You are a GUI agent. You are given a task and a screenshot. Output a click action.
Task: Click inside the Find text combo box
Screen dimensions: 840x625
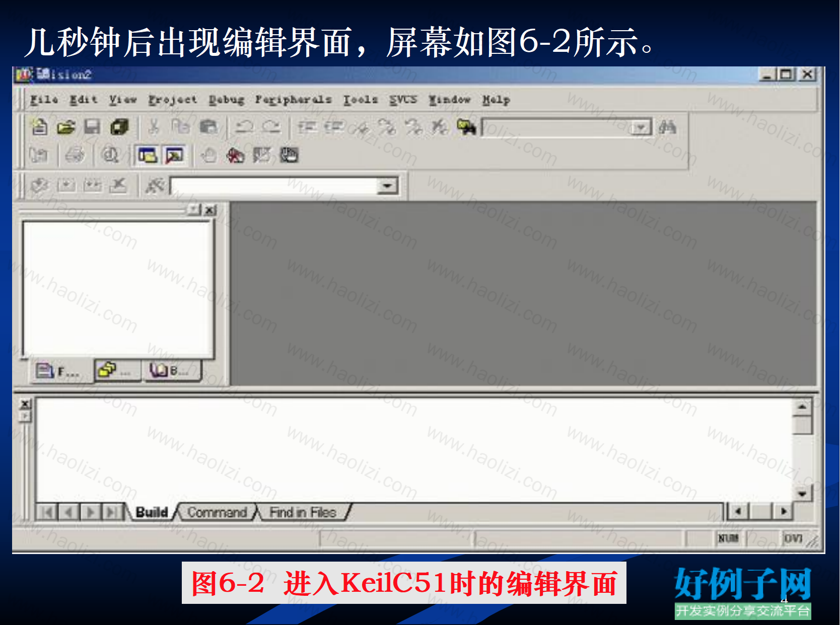tap(556, 127)
